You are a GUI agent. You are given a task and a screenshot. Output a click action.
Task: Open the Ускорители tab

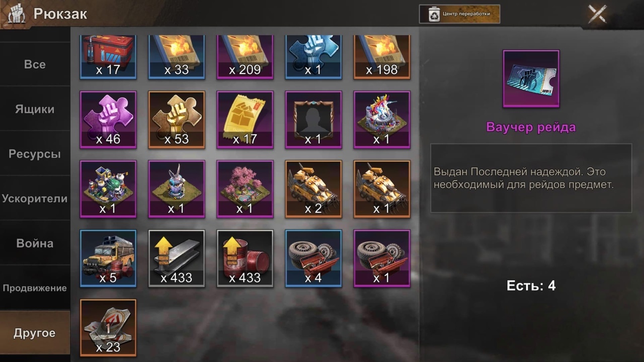(35, 199)
